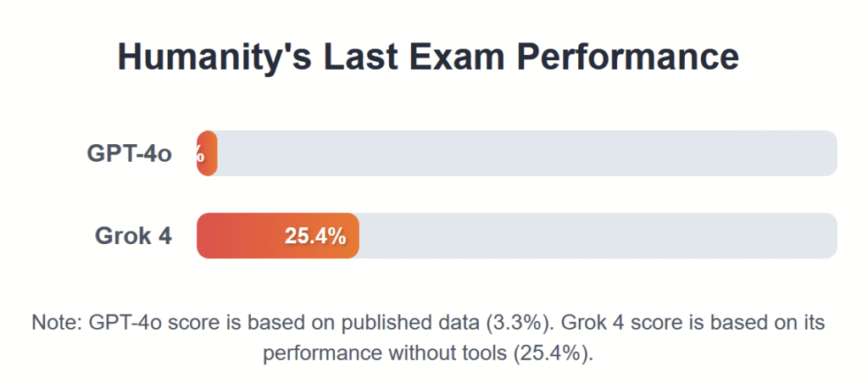Viewport: 868px width, 389px height.
Task: Click the empty gray track of Grok 4 bar
Action: pyautogui.click(x=598, y=235)
